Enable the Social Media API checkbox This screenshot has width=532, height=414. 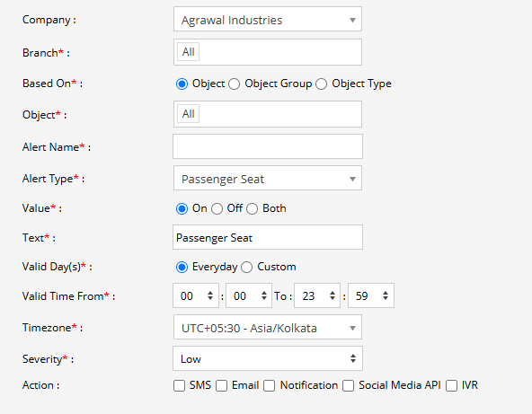[348, 385]
